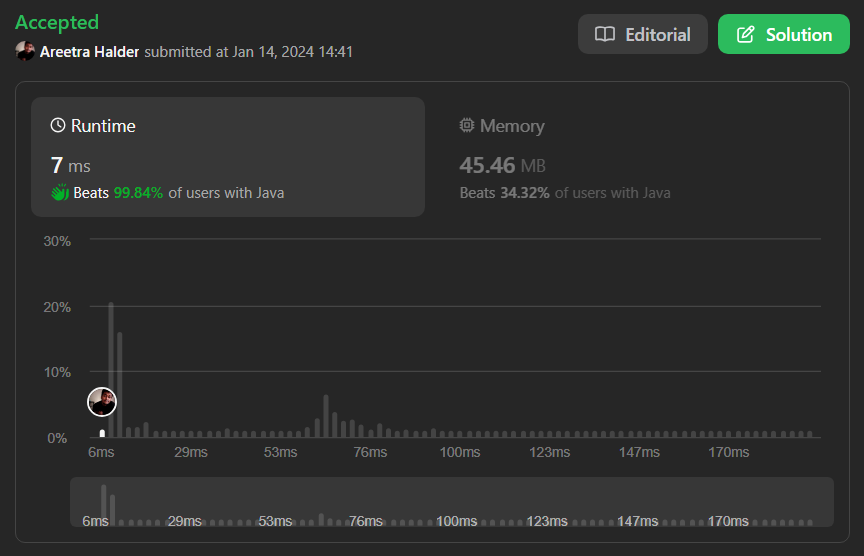
Task: Click the circular avatar marker on the chart
Action: [102, 402]
